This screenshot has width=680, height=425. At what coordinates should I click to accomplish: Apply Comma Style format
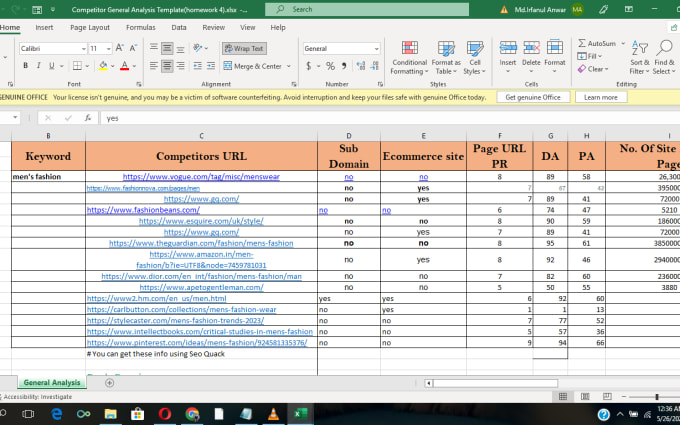[x=344, y=66]
